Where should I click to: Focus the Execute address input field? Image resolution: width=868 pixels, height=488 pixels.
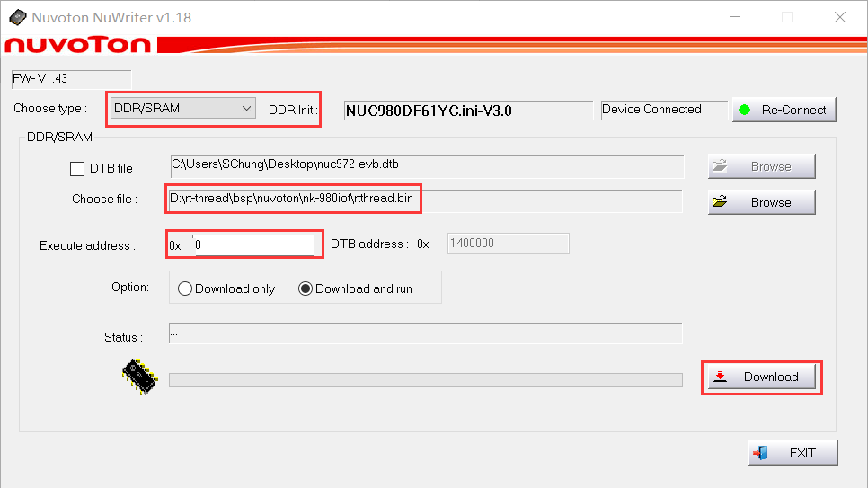coord(253,244)
